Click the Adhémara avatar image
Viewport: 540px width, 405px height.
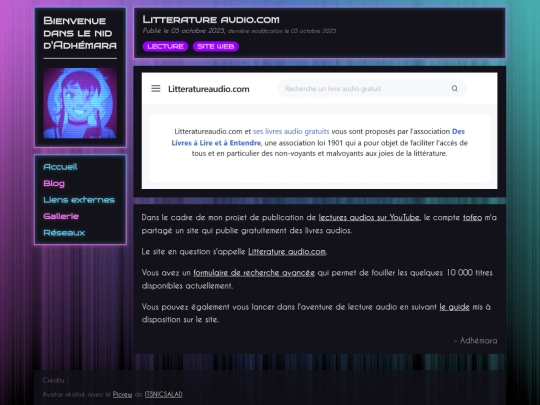[x=80, y=103]
